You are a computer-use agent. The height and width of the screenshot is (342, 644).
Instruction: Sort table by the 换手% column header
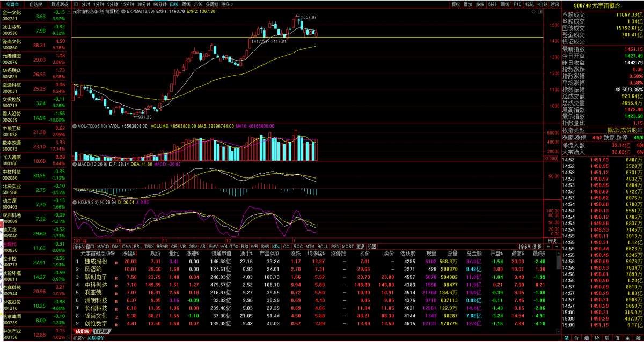coord(246,253)
